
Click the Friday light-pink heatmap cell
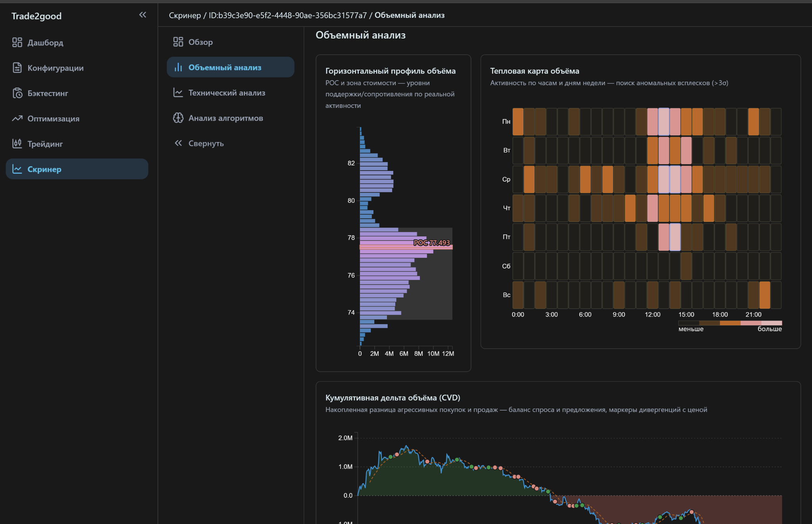tap(675, 237)
